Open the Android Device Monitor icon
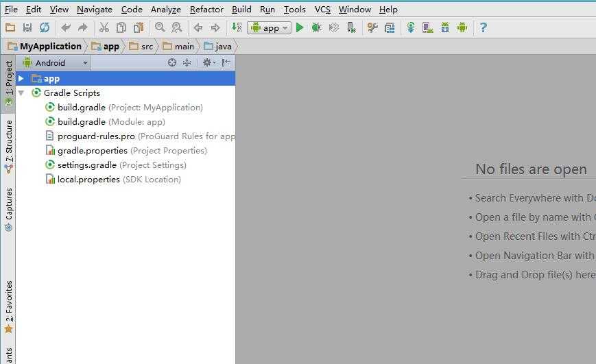596x364 pixels. 462,27
